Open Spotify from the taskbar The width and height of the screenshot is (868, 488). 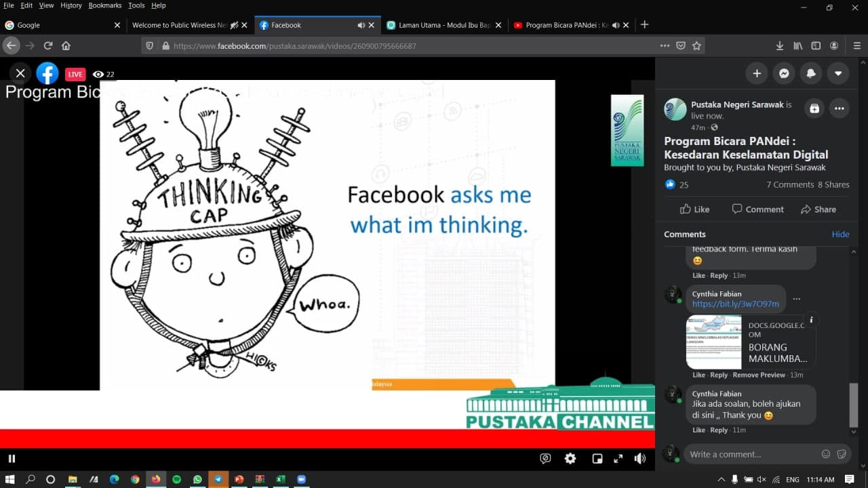coord(176,479)
